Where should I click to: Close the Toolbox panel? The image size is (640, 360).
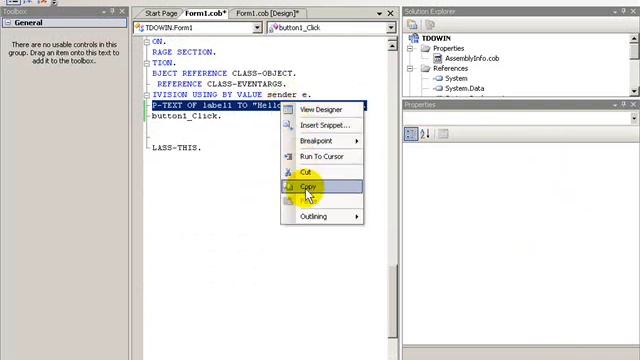(122, 11)
